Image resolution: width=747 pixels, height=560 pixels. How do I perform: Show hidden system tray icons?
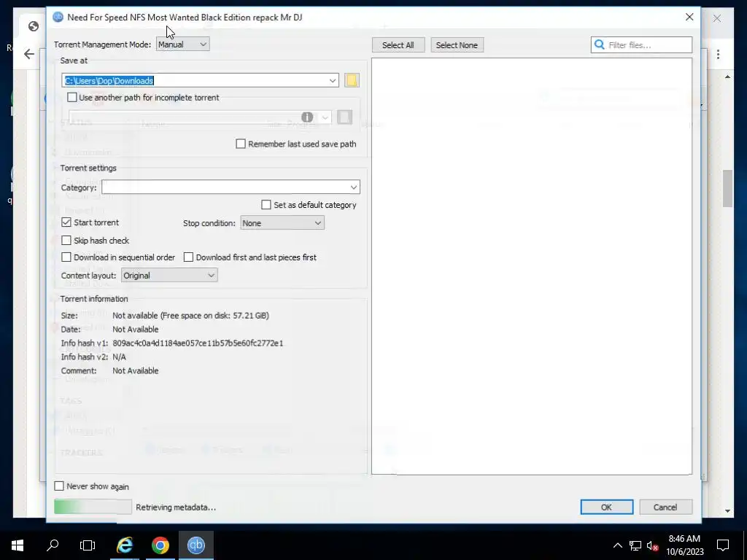tap(617, 545)
